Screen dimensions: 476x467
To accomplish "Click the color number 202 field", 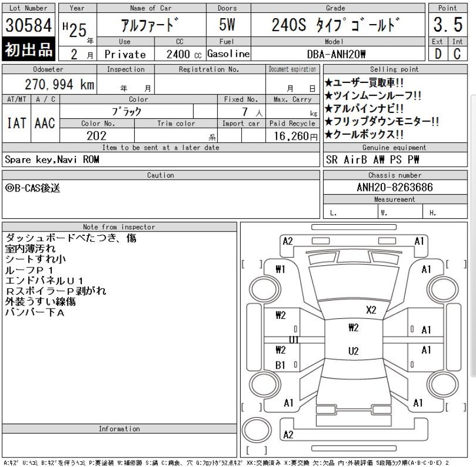I will pyautogui.click(x=97, y=136).
